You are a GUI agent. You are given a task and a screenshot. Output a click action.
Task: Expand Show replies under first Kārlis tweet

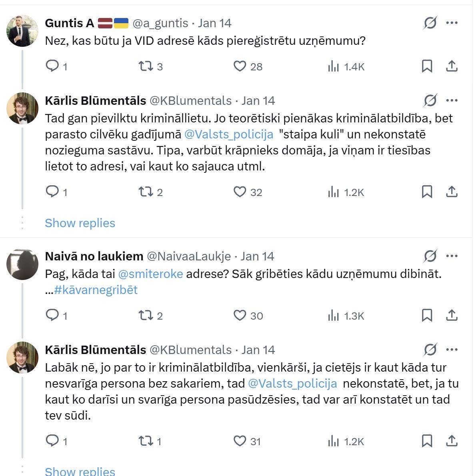80,223
